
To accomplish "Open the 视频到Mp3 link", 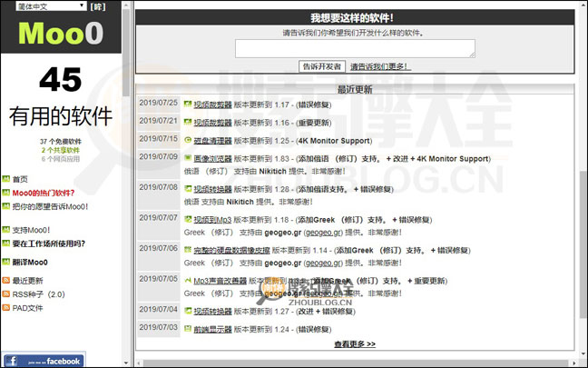I will pos(212,220).
